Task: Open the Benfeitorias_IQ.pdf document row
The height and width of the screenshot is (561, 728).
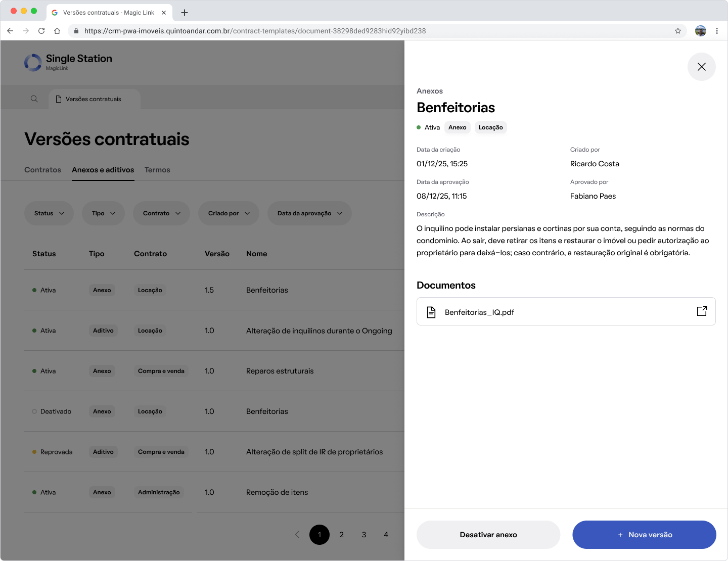Action: tap(566, 311)
